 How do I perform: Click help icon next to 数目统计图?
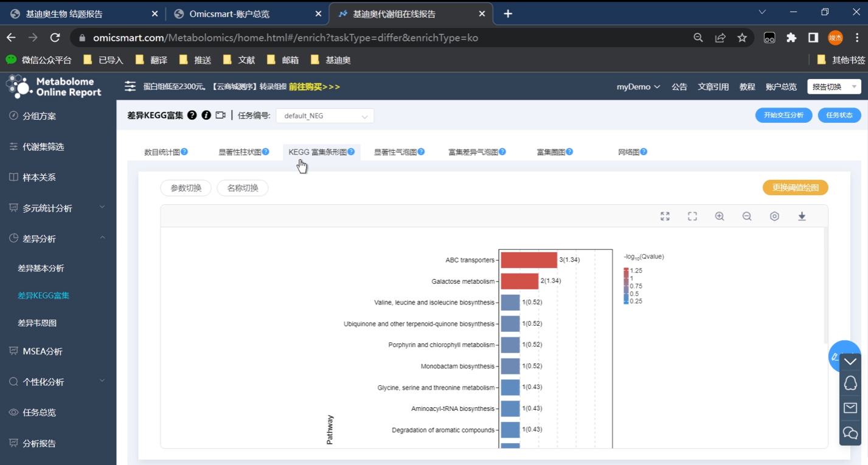point(184,152)
